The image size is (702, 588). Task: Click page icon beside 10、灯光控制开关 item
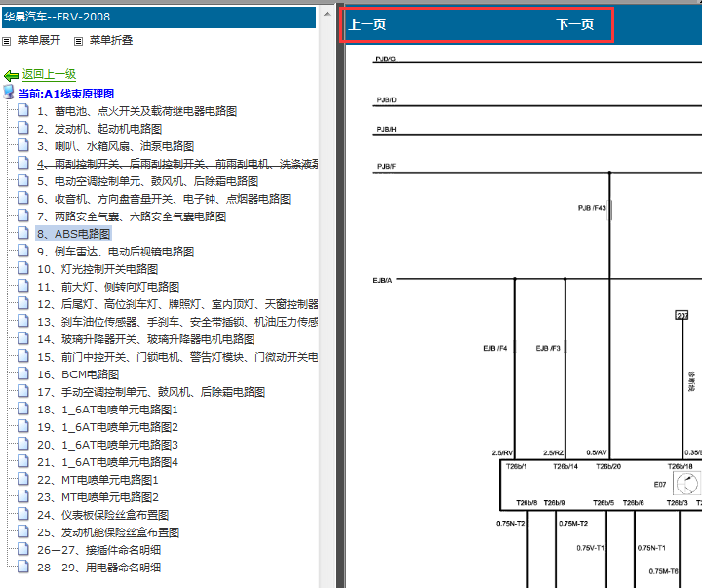pos(23,268)
